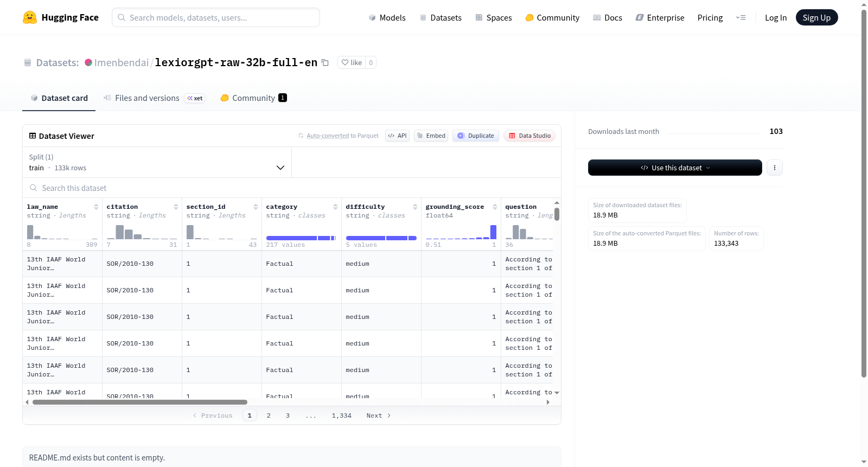Expand the Split train dropdown
Screen dimensions: 868x467
coord(157,162)
